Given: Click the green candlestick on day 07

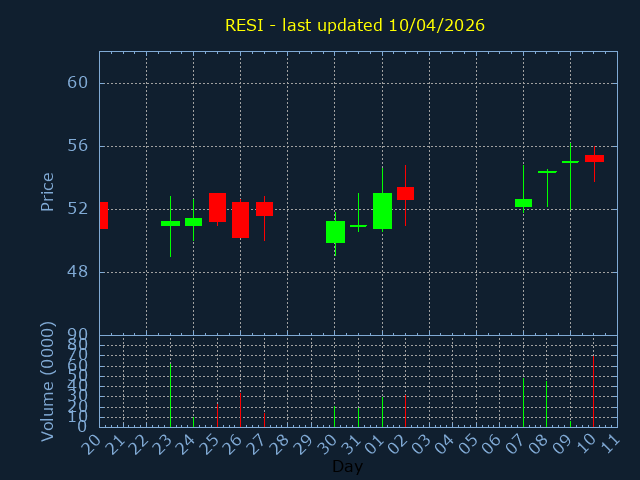Looking at the screenshot, I should point(523,203).
